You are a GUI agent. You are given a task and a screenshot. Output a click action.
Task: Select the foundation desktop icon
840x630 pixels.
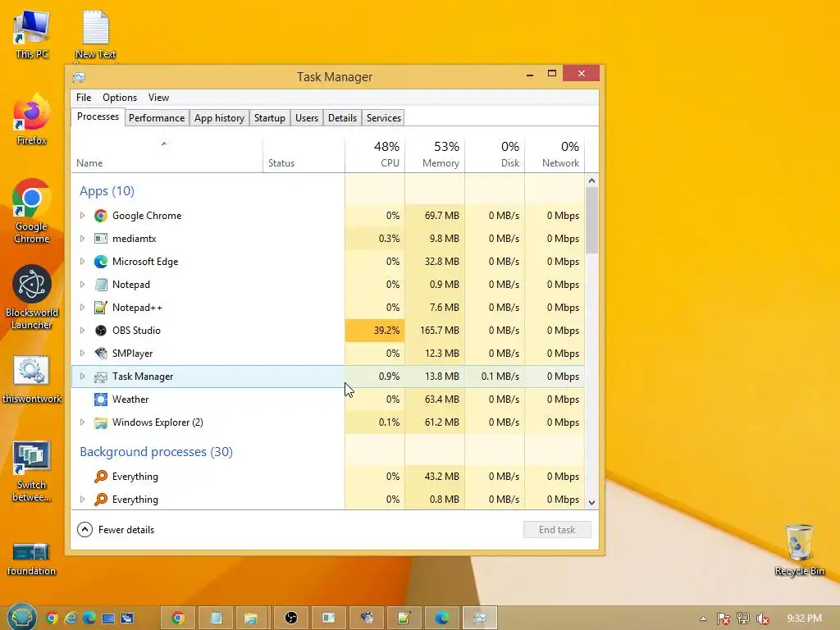pyautogui.click(x=32, y=558)
